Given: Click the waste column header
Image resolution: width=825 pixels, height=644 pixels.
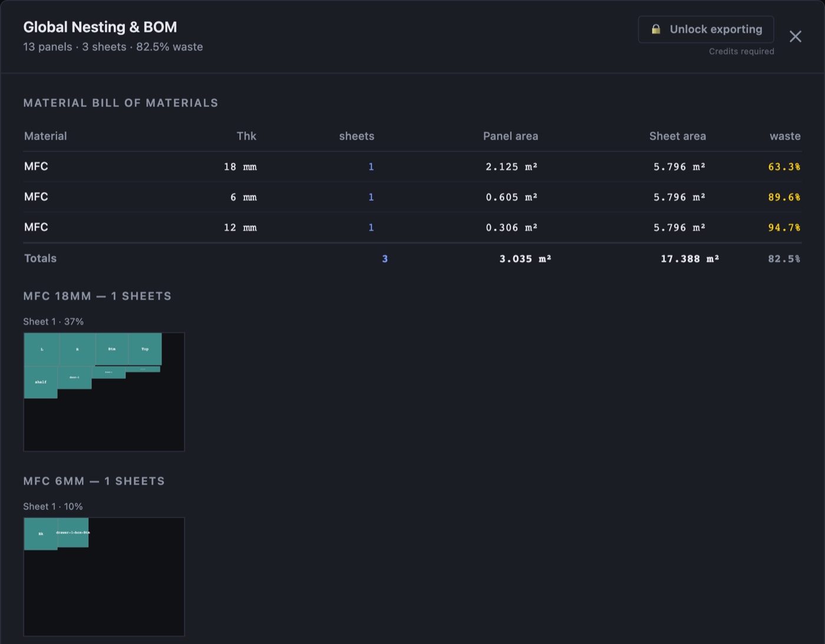Looking at the screenshot, I should (x=785, y=136).
